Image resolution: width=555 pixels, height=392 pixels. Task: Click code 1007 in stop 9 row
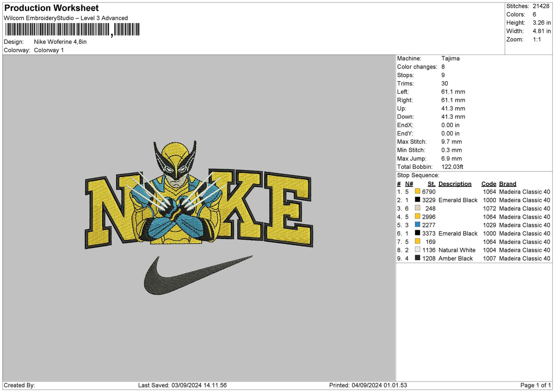coord(489,258)
